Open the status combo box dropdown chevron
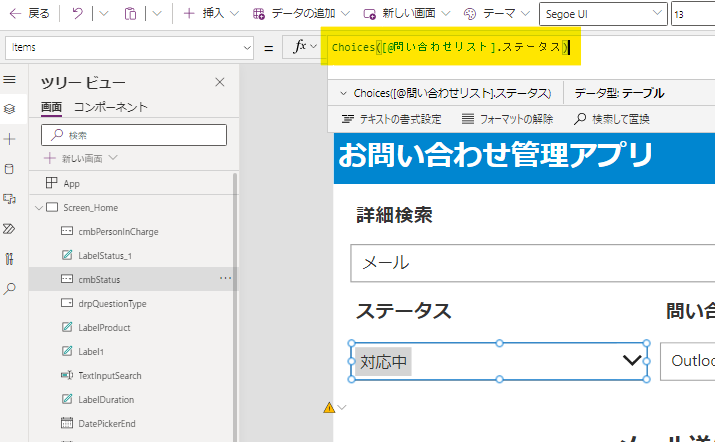Viewport: 715px width, 442px height. tap(632, 361)
